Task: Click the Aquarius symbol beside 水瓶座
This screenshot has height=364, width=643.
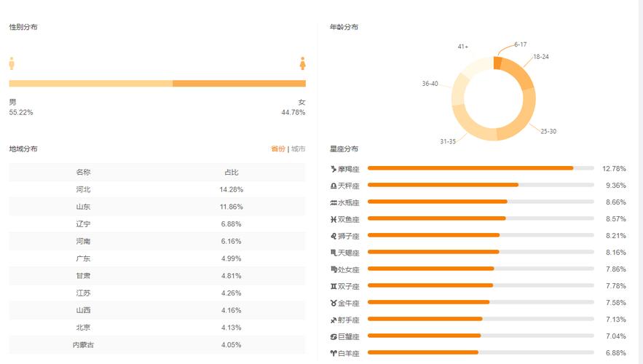Action: (x=334, y=202)
